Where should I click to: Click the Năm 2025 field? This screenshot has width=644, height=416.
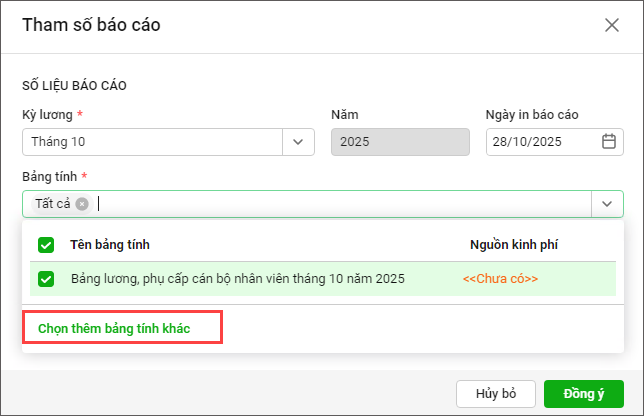point(399,142)
